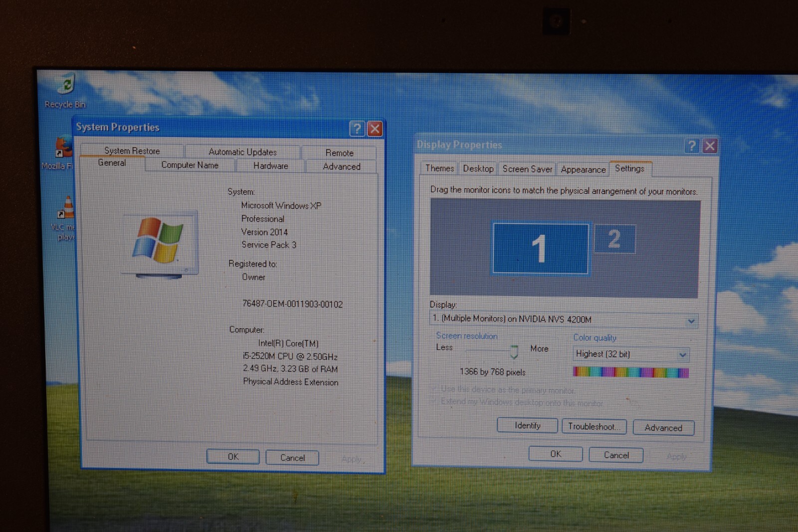The height and width of the screenshot is (532, 798).
Task: Click the 'Less' slider label
Action: (444, 347)
